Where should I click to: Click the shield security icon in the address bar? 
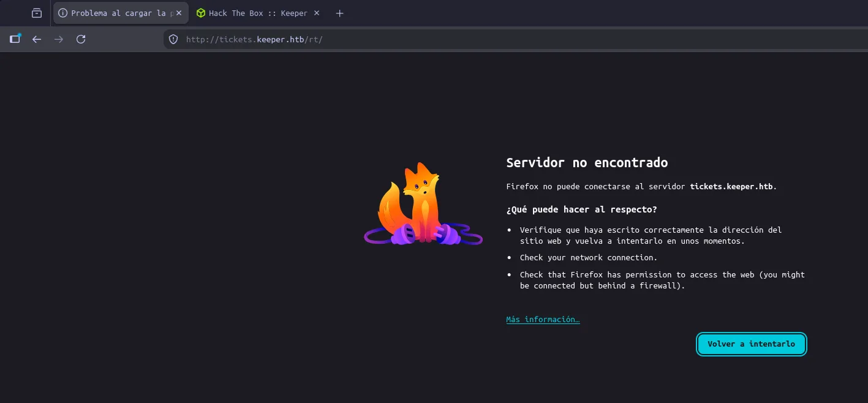point(173,39)
